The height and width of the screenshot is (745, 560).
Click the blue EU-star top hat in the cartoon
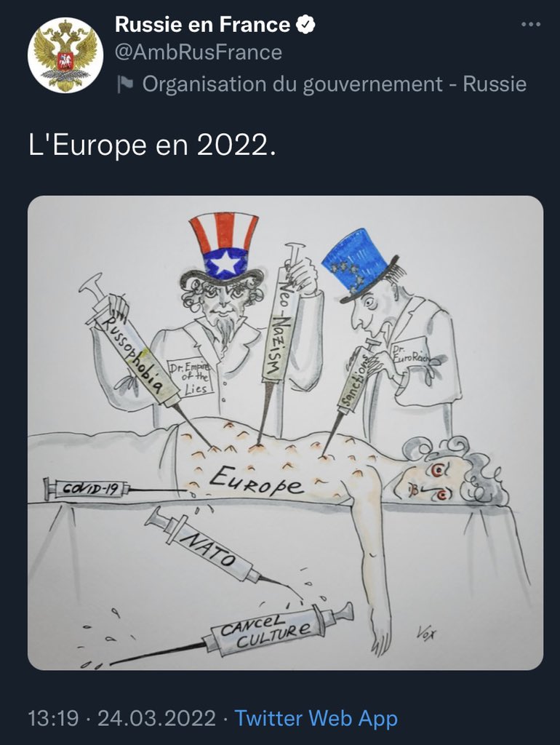coord(359,263)
